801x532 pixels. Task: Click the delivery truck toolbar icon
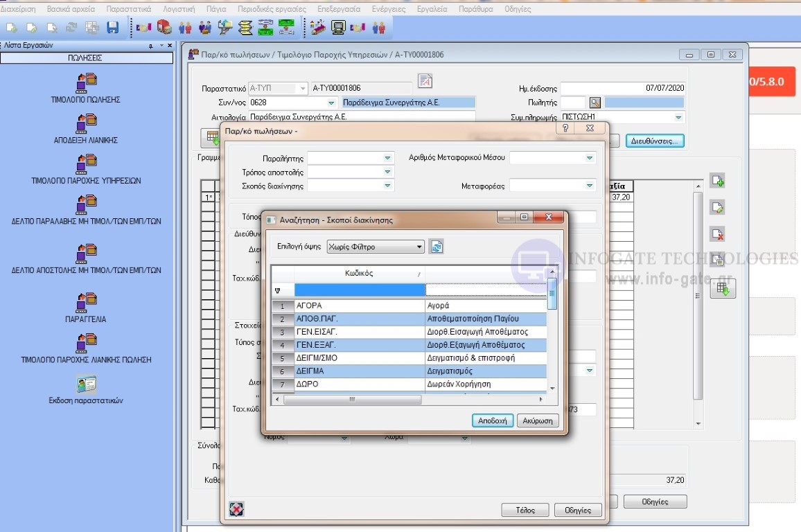coord(164,28)
